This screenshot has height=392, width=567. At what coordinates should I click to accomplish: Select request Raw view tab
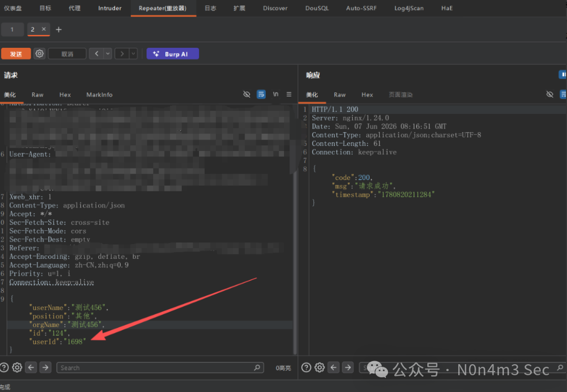coord(37,94)
